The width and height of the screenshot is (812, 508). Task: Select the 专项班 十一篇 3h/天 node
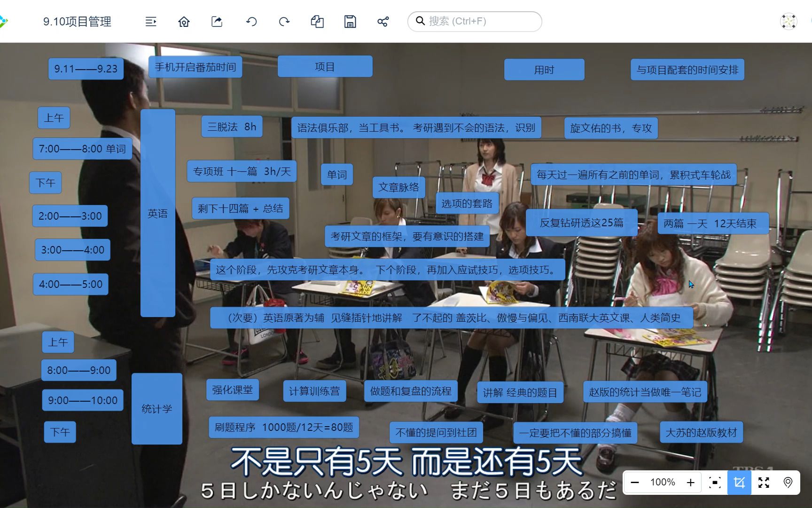pos(242,171)
